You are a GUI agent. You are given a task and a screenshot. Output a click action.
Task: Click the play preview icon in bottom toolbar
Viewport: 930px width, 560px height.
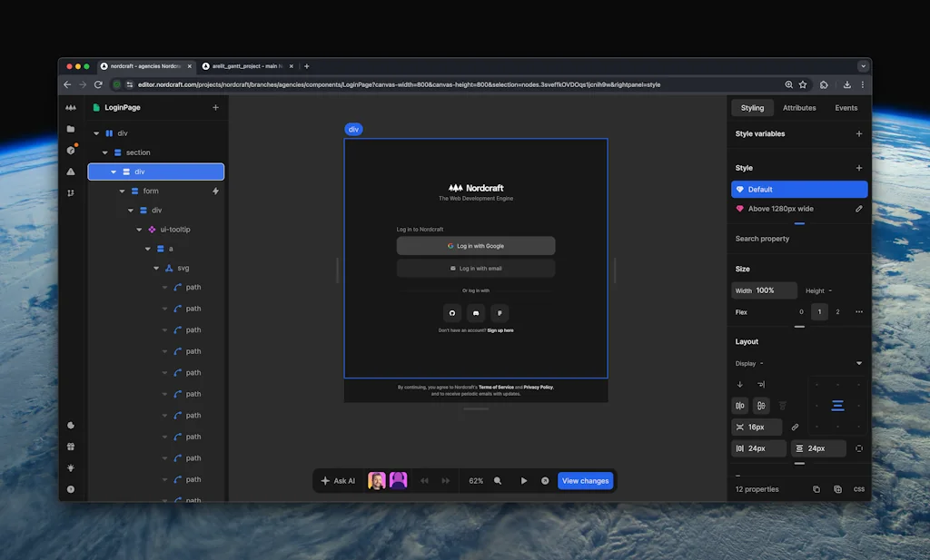(x=524, y=480)
